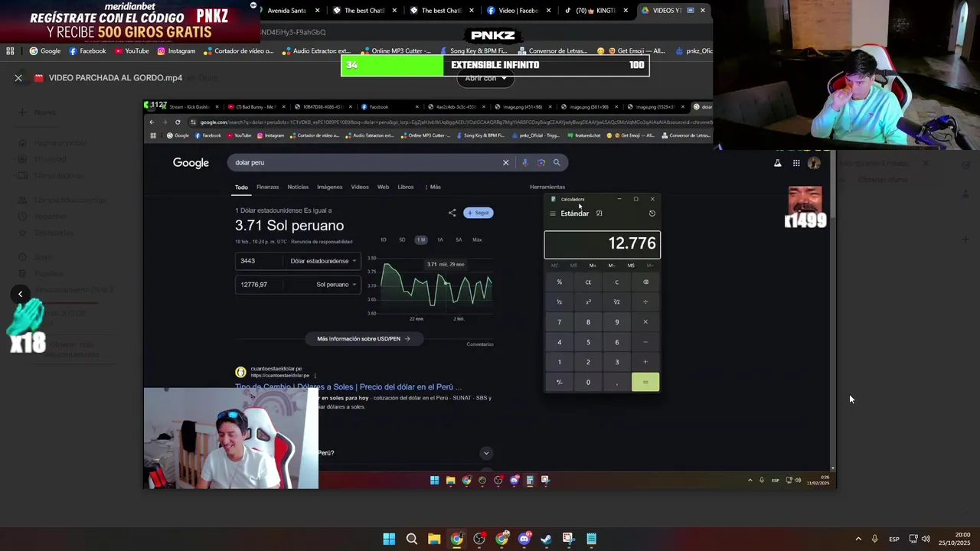The image size is (980, 551).
Task: Toggle Calculator keep-on-top mode icon
Action: coord(599,214)
